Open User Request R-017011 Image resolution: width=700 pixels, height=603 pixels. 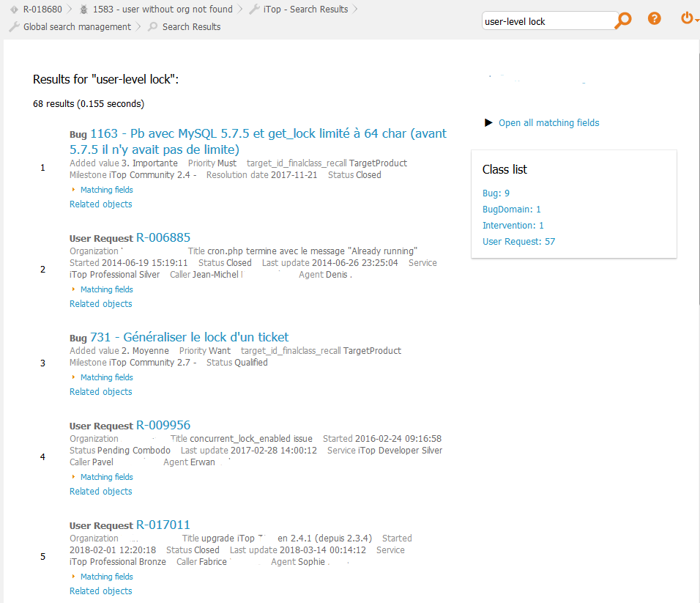[163, 525]
